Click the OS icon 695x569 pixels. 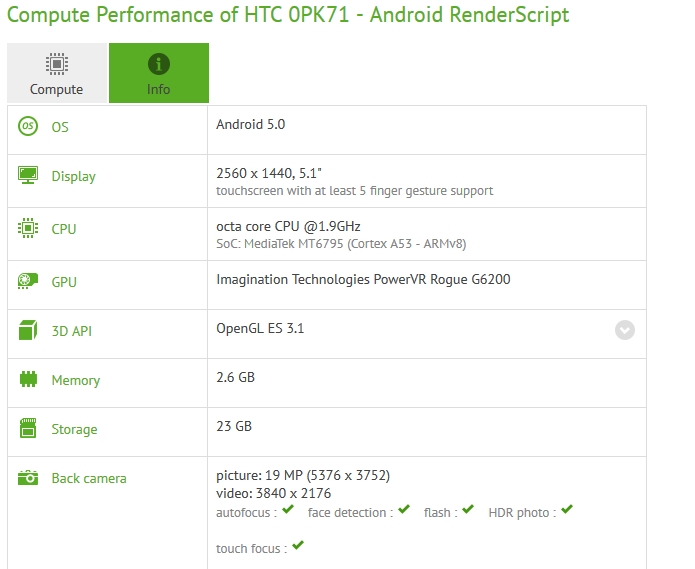pyautogui.click(x=28, y=127)
